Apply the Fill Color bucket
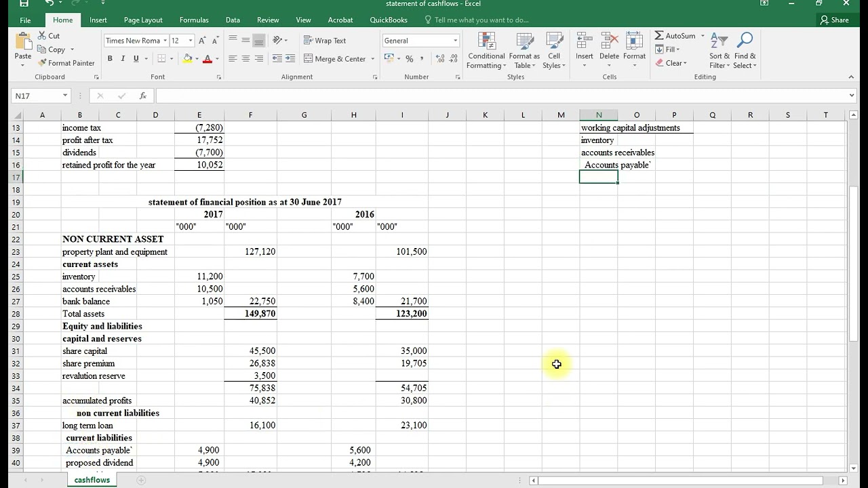Image resolution: width=868 pixels, height=488 pixels. (187, 59)
